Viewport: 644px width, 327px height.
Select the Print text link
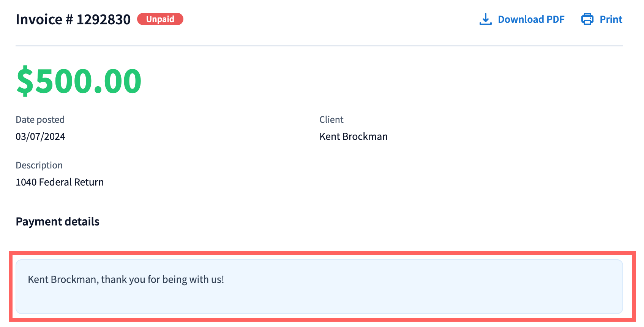(x=611, y=19)
